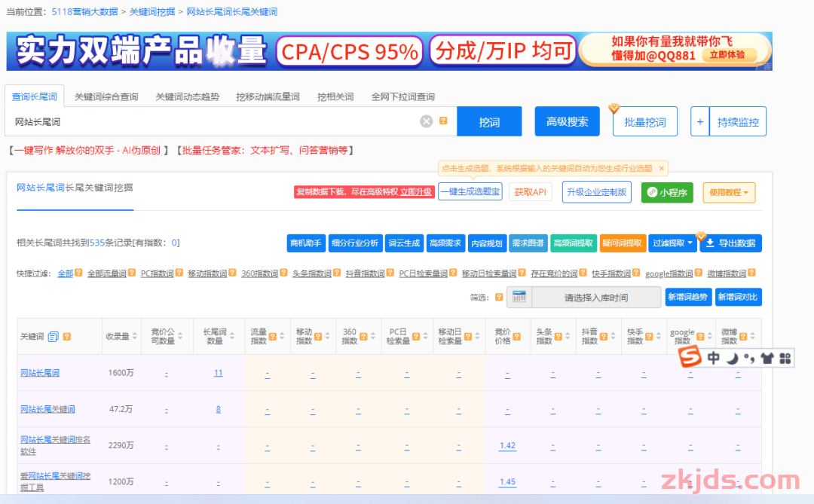
Task: Sort by 移动指数 arrows
Action: [x=328, y=336]
